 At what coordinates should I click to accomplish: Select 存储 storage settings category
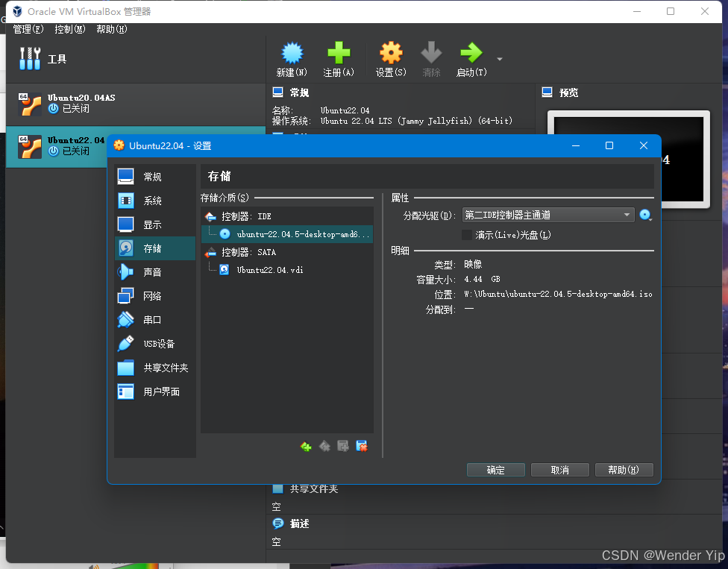tap(154, 248)
